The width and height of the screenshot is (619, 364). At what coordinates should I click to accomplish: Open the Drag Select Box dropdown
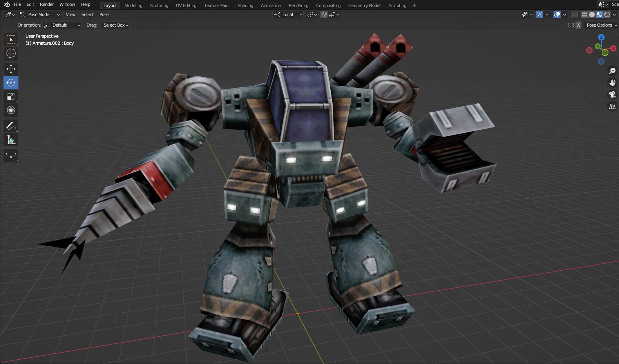116,25
